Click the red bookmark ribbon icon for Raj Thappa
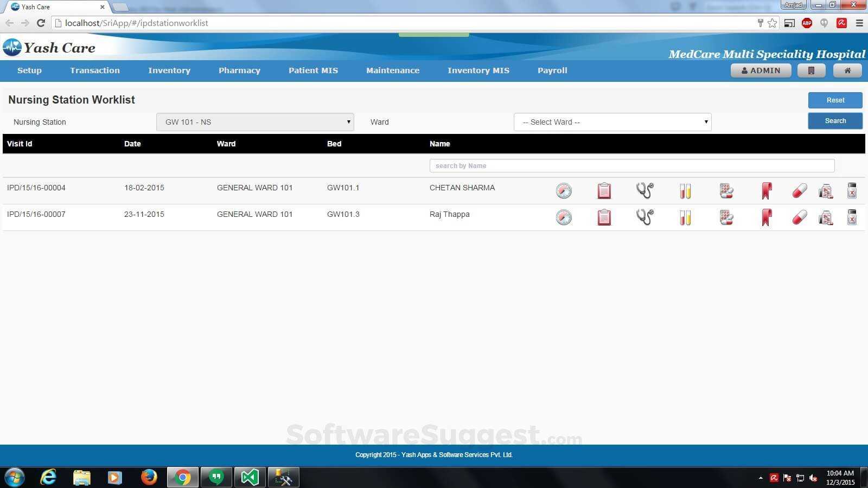The height and width of the screenshot is (488, 868). click(x=766, y=217)
